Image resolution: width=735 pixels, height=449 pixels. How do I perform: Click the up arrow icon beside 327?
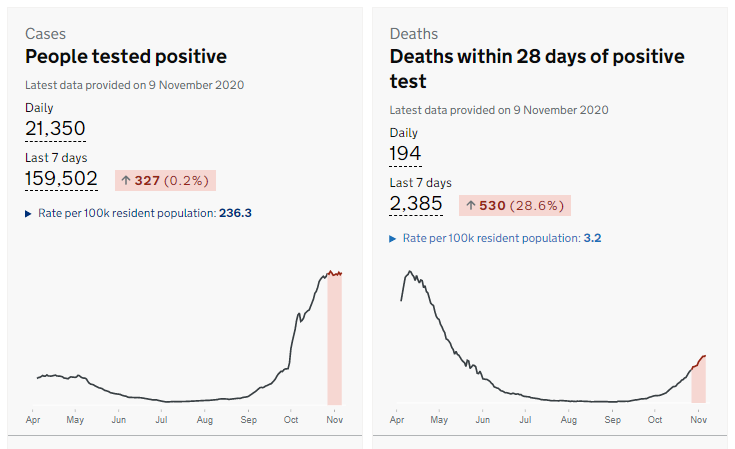pyautogui.click(x=126, y=181)
